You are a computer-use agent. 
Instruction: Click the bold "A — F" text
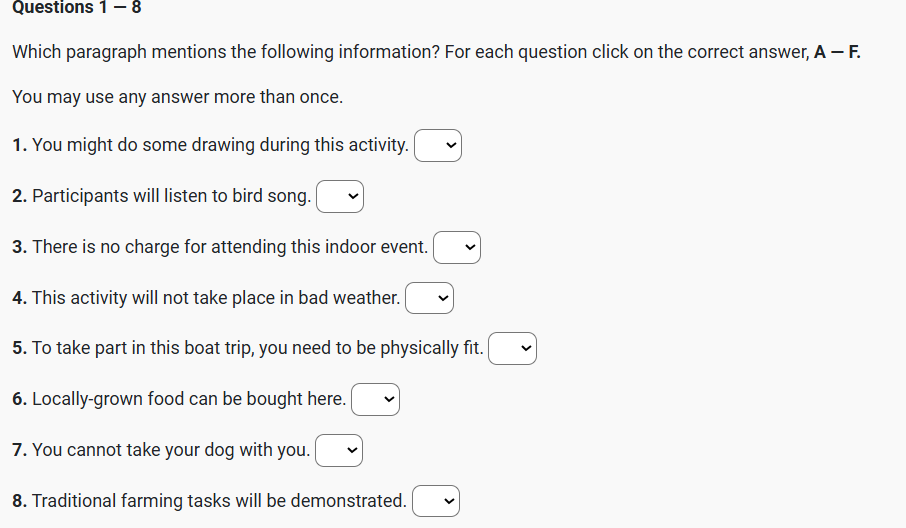point(837,52)
